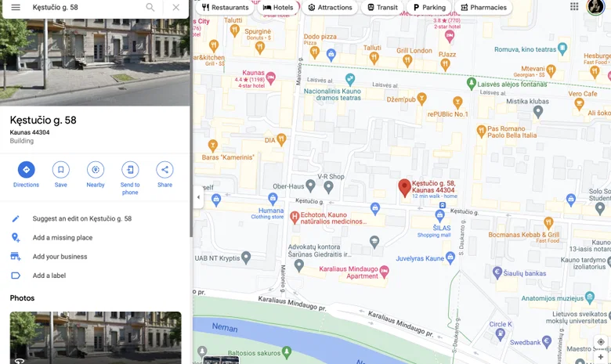
Task: Show Parking category chip
Action: click(429, 7)
